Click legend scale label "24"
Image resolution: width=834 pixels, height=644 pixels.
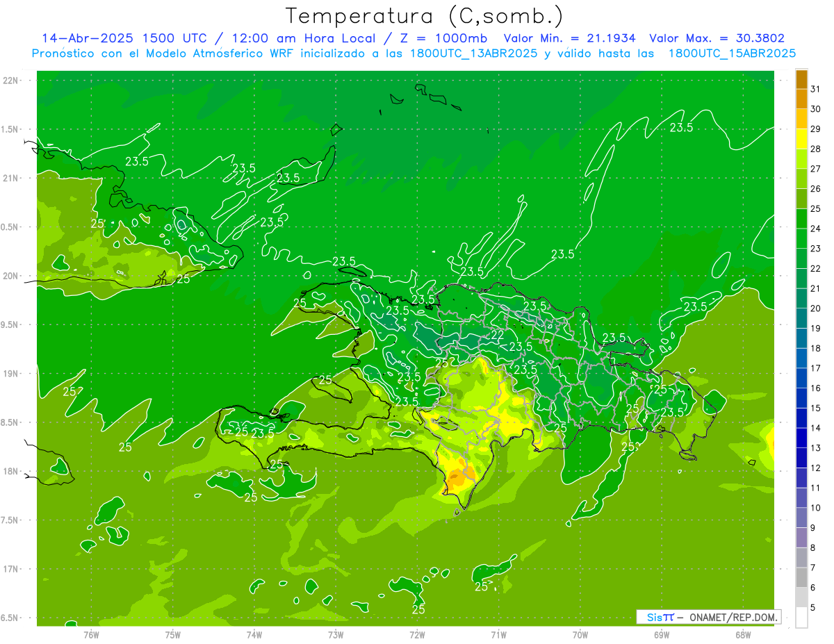pos(816,229)
